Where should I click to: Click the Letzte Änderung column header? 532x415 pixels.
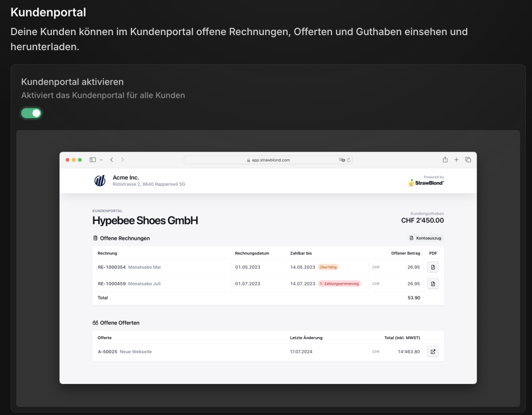[x=306, y=338]
